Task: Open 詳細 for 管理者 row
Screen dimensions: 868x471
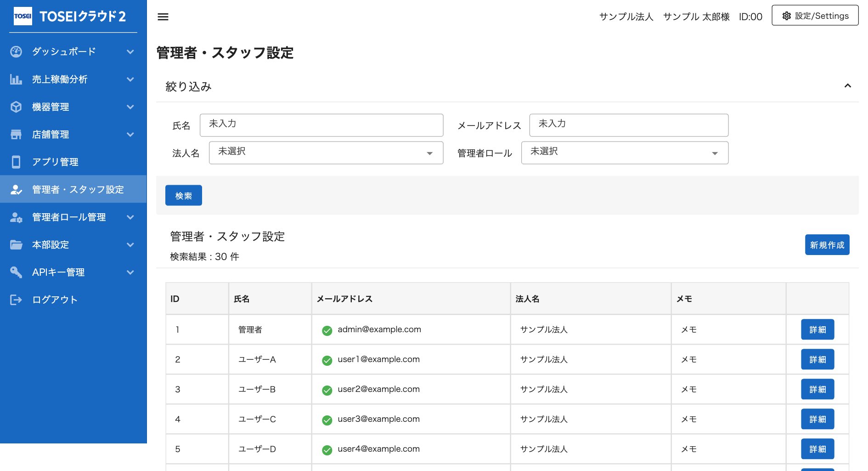Action: point(817,329)
